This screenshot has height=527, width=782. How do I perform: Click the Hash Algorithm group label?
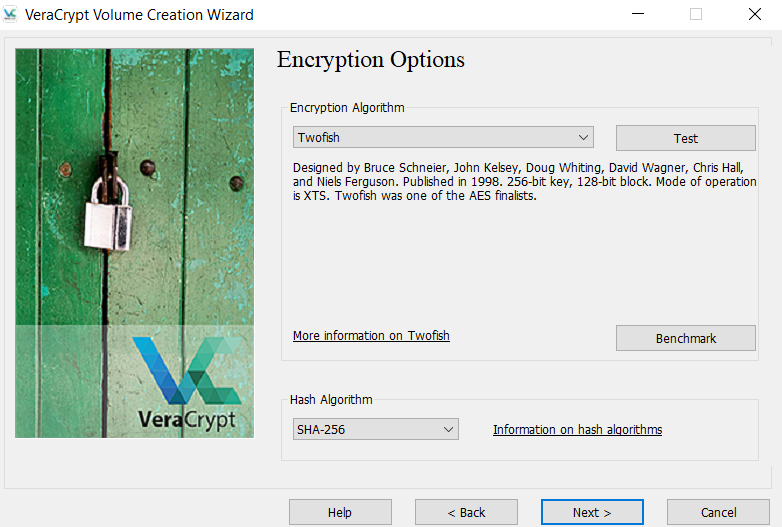tap(331, 400)
